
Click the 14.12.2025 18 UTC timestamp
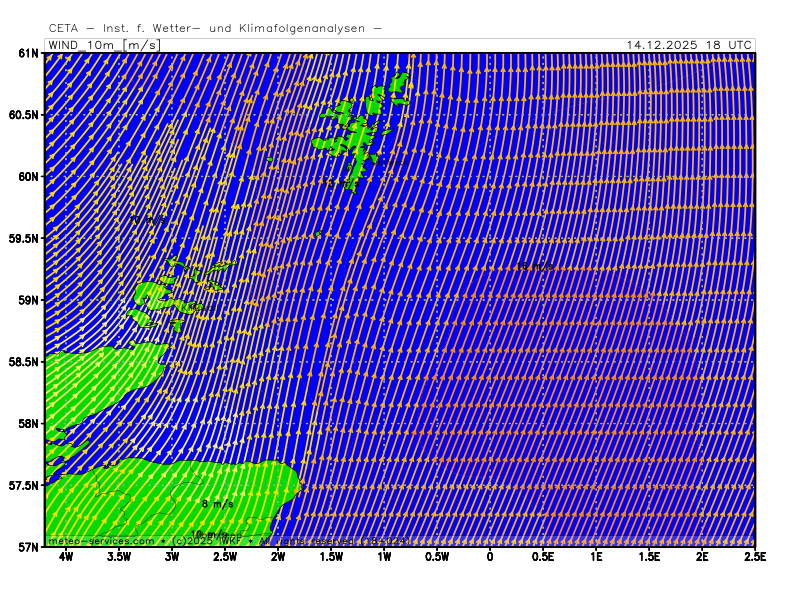tap(689, 45)
